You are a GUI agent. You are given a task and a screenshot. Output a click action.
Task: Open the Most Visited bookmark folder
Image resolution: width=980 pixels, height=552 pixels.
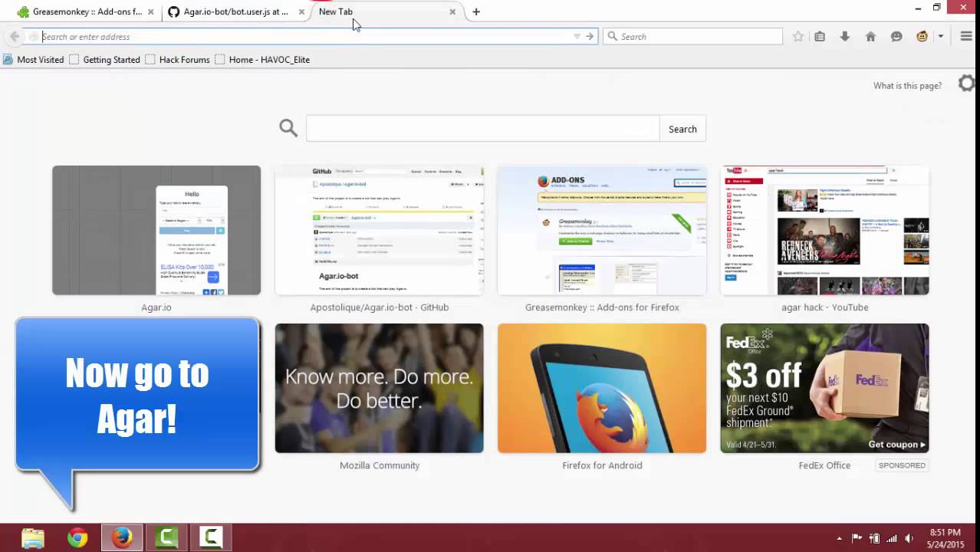coord(34,59)
